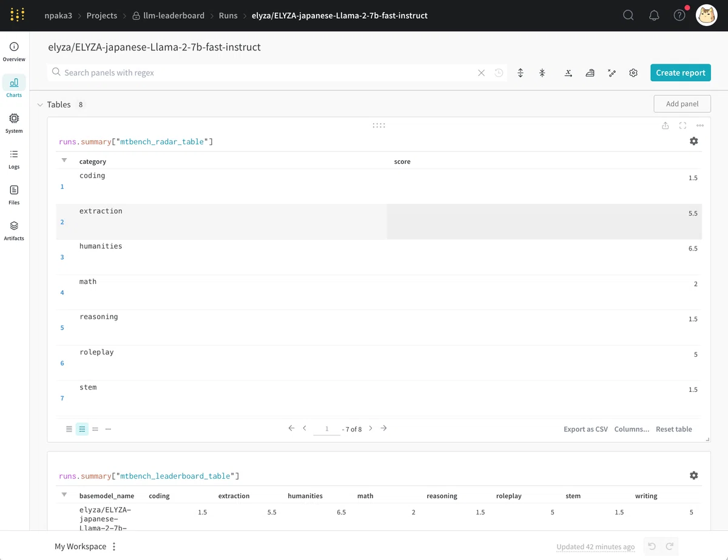Set the single-line row height option
Screen dimensions: 728x560
(108, 429)
